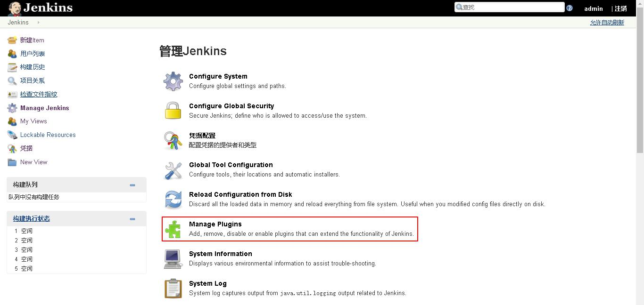Click the 构建队列 panel title
The height and width of the screenshot is (305, 644).
[25, 185]
